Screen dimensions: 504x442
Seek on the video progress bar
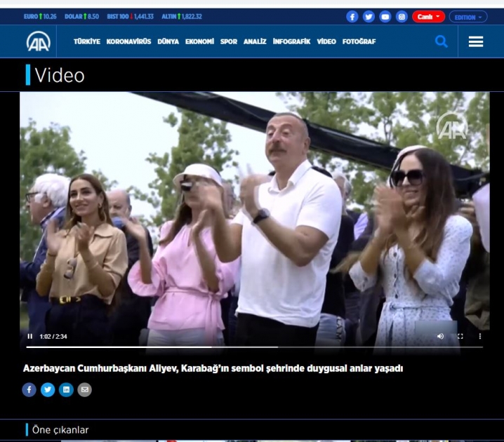point(254,347)
